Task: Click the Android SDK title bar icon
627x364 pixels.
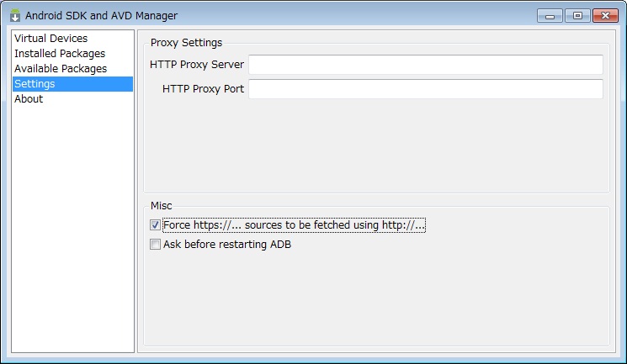Action: 15,16
